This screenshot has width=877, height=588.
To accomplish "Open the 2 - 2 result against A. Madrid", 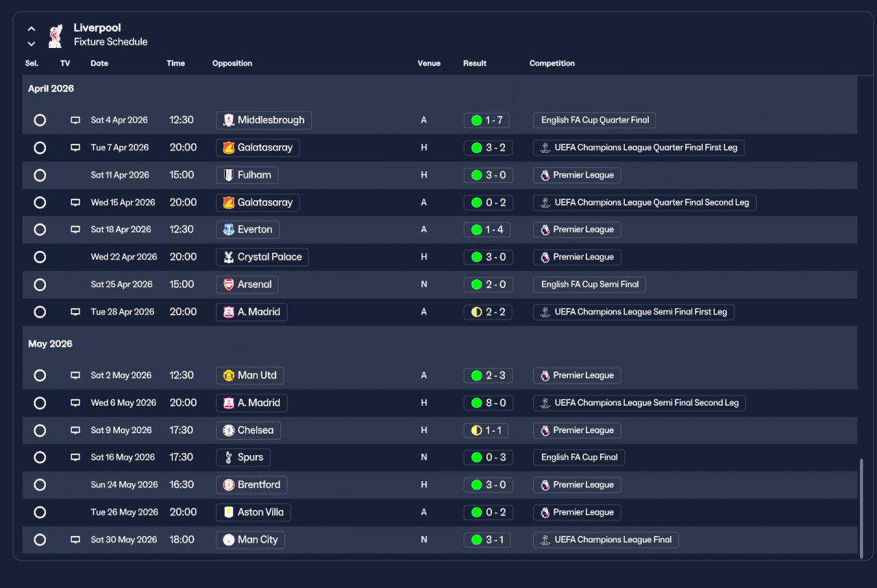I will pos(488,312).
